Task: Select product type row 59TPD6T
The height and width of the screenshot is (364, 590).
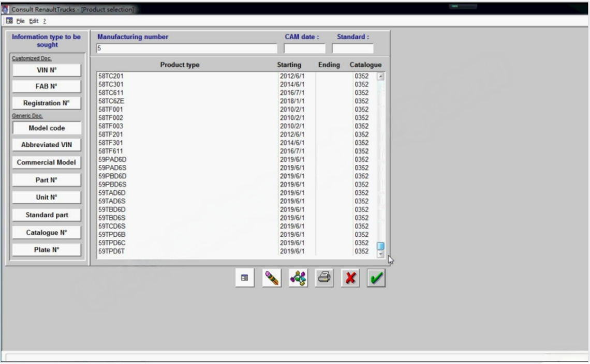Action: click(237, 251)
